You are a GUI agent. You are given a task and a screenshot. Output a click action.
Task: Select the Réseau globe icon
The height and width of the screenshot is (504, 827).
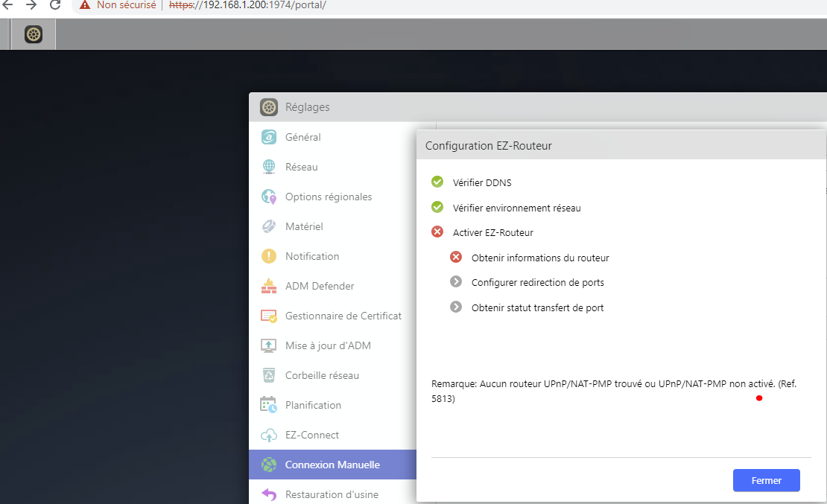click(269, 167)
